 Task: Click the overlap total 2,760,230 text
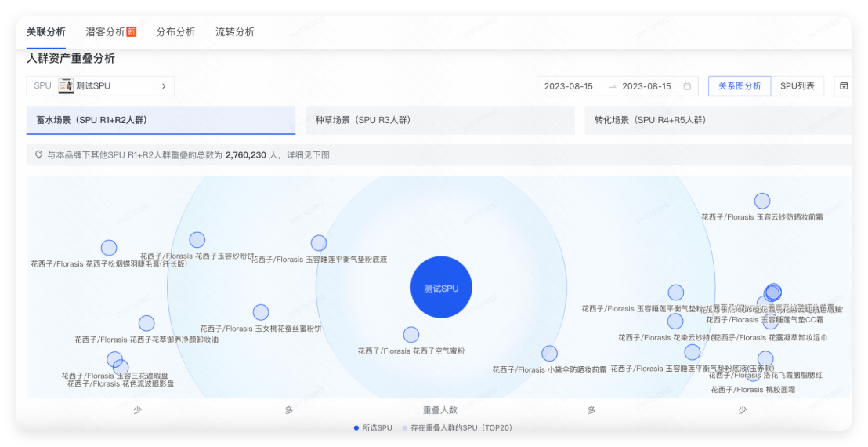[246, 155]
